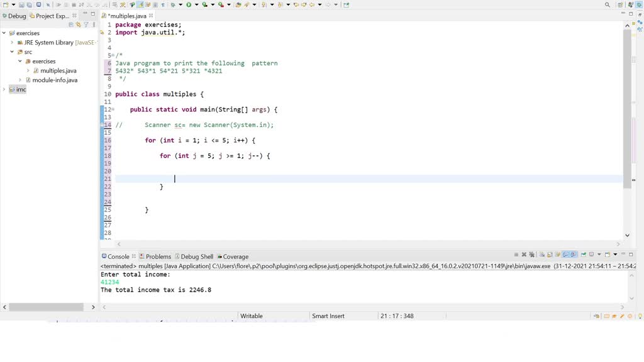Toggle Block Selection Mode in toolbar

tap(155, 5)
